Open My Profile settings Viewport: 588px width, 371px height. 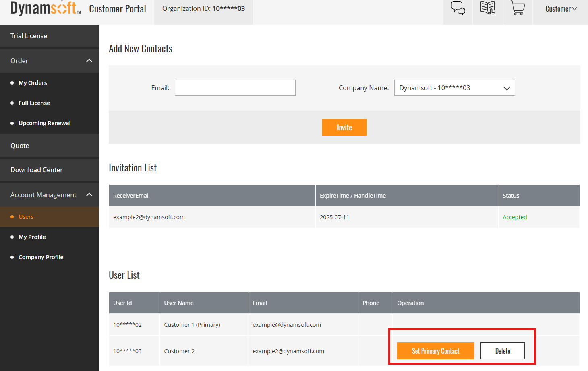(31, 237)
